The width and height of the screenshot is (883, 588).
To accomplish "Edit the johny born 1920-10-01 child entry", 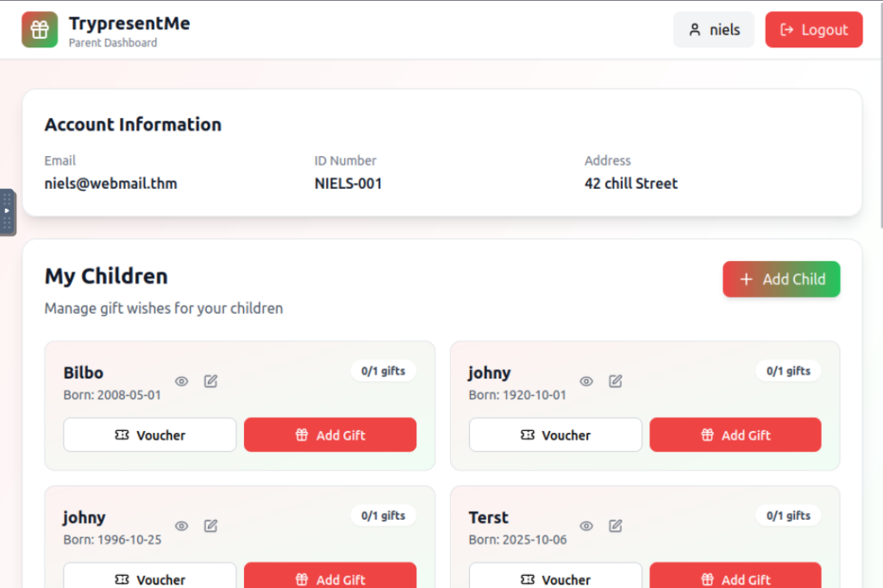I will coord(615,381).
